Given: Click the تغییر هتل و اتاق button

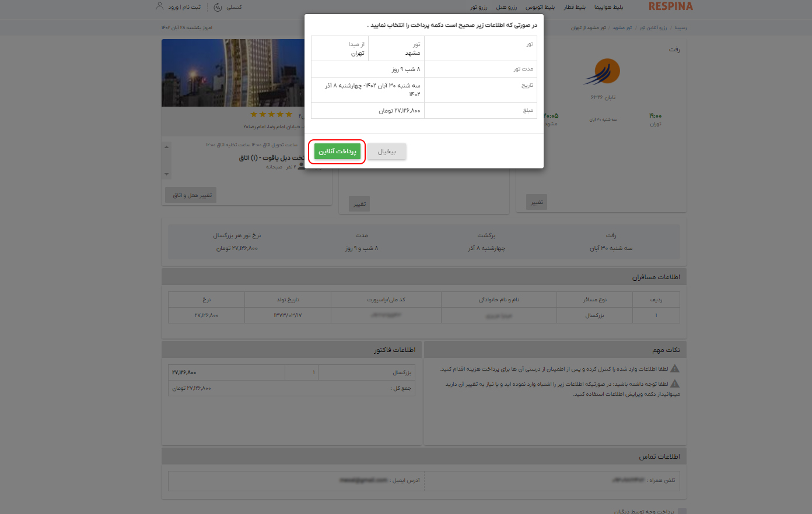Looking at the screenshot, I should [190, 195].
